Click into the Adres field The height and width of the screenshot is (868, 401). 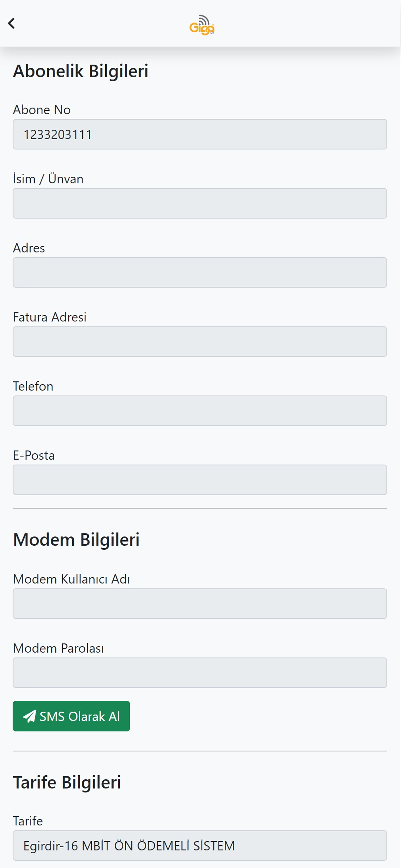pyautogui.click(x=200, y=272)
